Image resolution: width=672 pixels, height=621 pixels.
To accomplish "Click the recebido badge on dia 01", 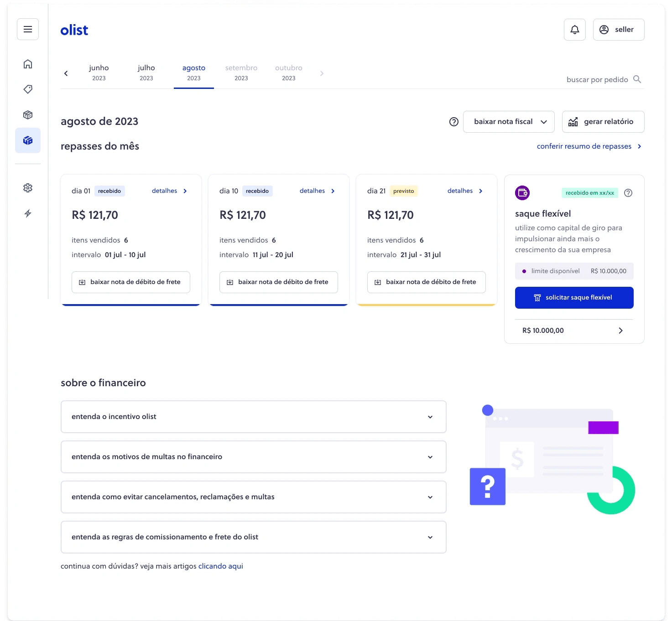I will [x=109, y=191].
